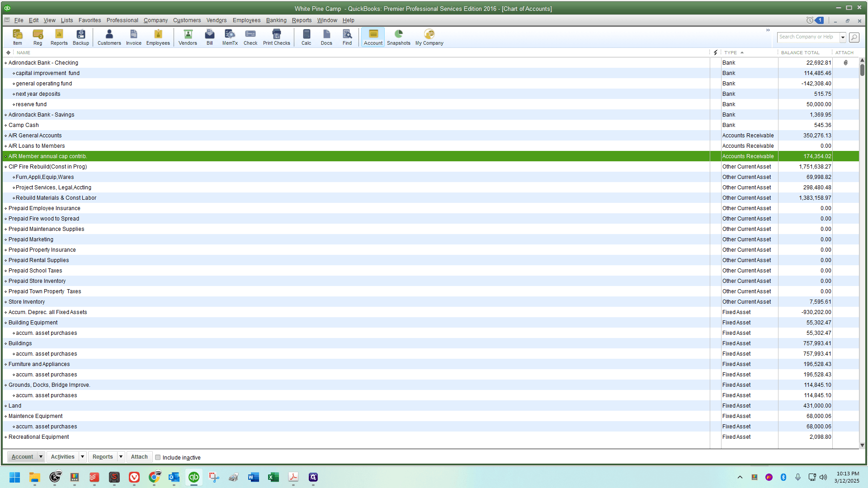Click the Check toolbar icon

coord(250,37)
